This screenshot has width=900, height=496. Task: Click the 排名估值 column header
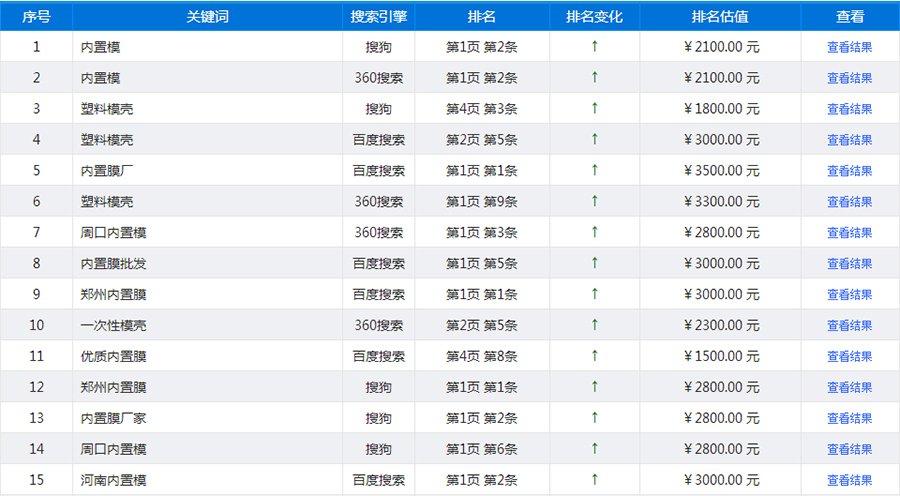click(x=720, y=17)
